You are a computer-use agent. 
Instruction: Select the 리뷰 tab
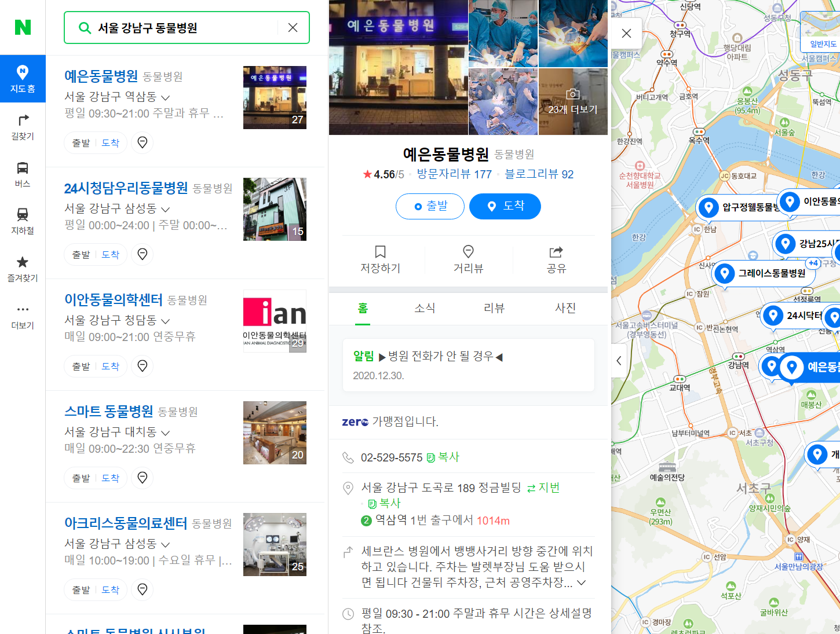click(x=494, y=308)
